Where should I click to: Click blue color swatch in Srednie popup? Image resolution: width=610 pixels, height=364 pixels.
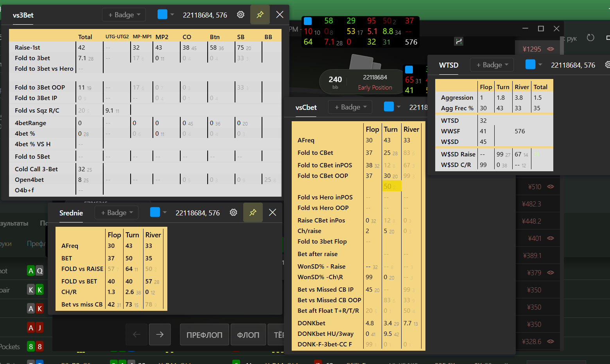click(155, 212)
